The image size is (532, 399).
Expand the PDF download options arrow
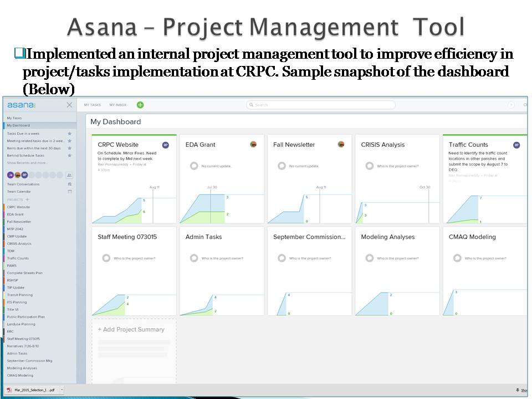tap(62, 390)
